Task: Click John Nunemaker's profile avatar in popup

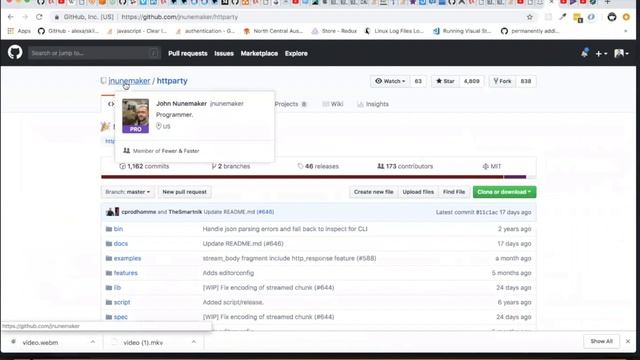Action: coord(136,116)
